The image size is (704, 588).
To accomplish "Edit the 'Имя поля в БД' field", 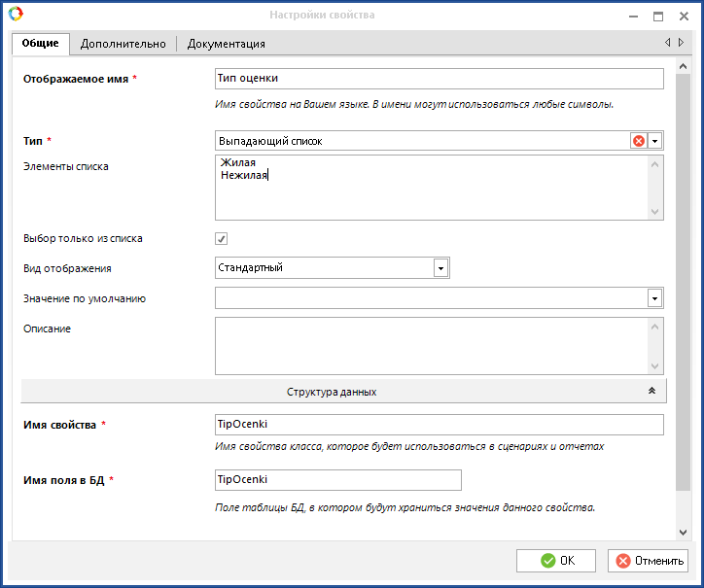I will tap(336, 480).
